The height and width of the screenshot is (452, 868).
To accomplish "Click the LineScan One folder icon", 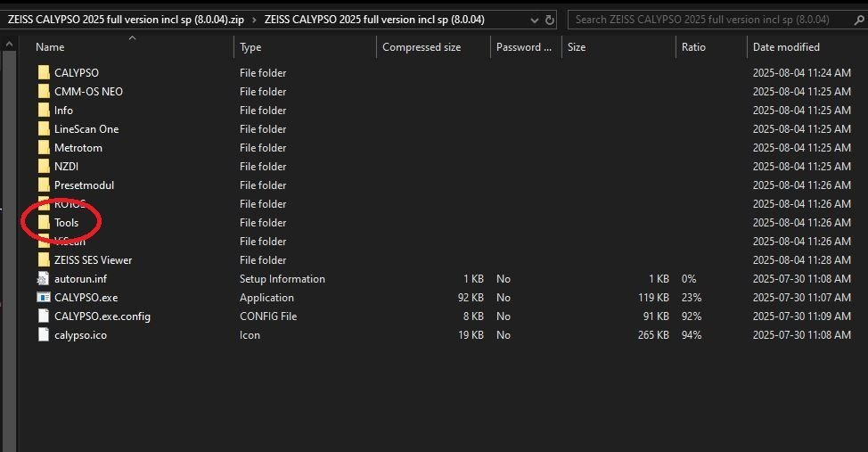I will 44,129.
